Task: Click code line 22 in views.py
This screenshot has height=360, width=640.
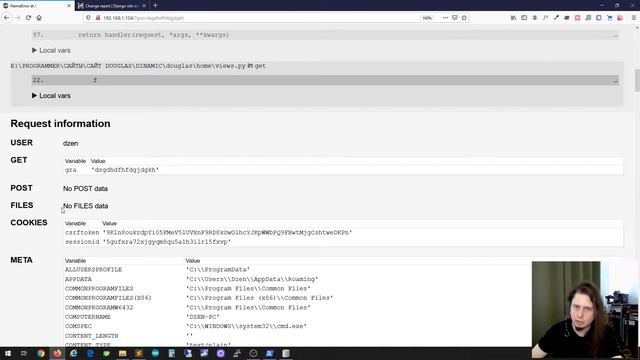Action: click(325, 80)
